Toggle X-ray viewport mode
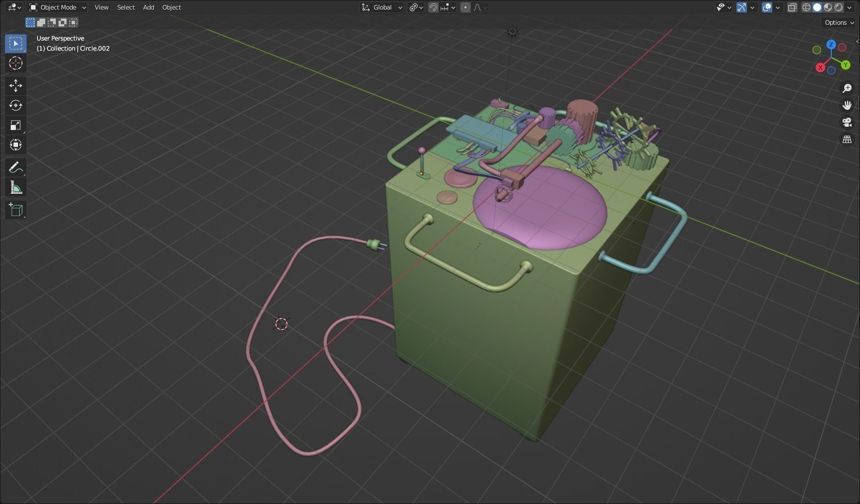Viewport: 860px width, 504px height. (792, 7)
